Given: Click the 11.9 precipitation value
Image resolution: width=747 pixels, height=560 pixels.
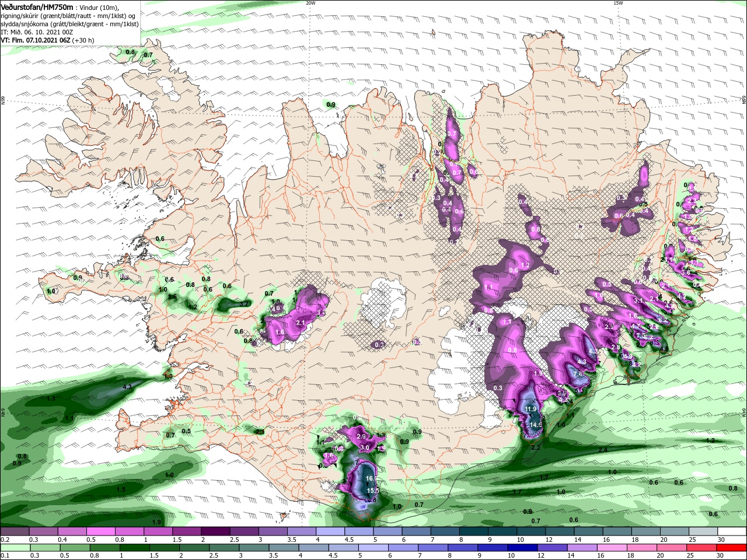Looking at the screenshot, I should coord(530,409).
